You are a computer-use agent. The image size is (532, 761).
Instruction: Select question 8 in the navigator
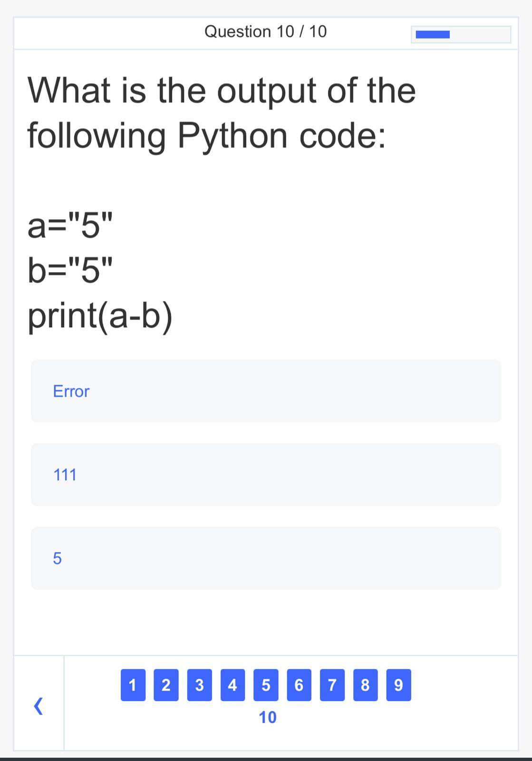(x=365, y=685)
